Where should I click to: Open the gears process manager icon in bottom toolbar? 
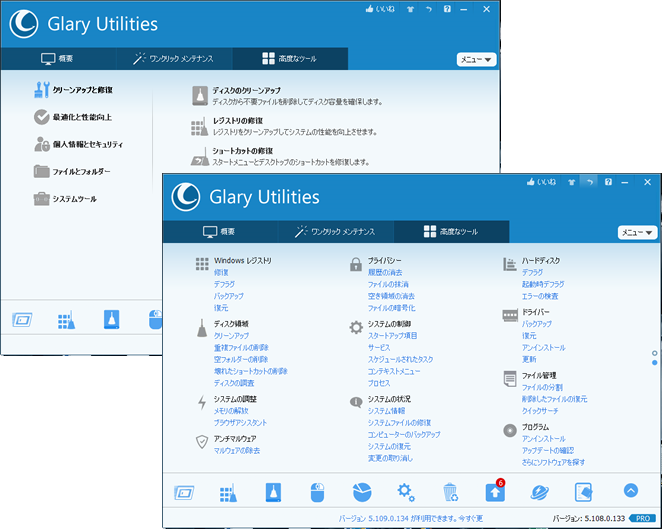point(406,492)
